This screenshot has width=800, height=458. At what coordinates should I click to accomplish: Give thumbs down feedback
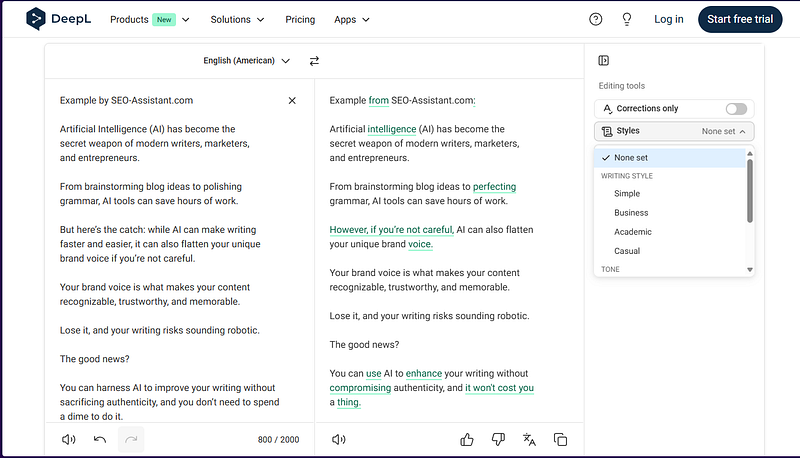498,439
